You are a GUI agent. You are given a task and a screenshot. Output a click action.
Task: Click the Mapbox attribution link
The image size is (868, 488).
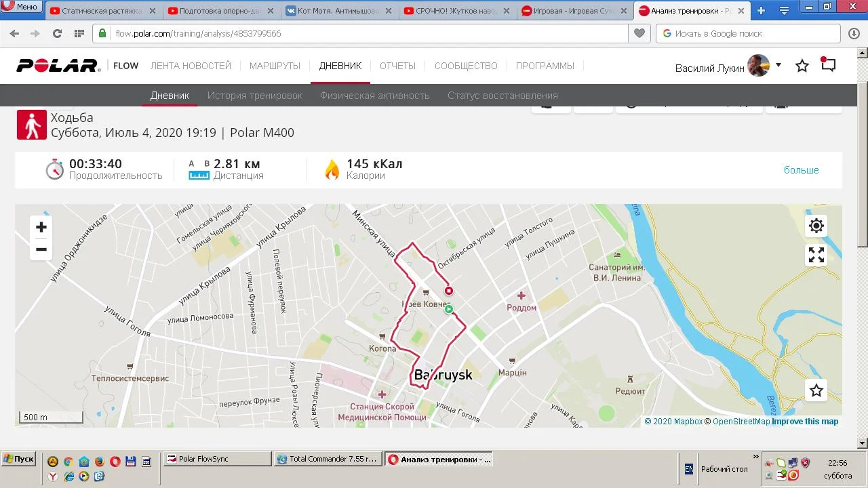(x=673, y=422)
